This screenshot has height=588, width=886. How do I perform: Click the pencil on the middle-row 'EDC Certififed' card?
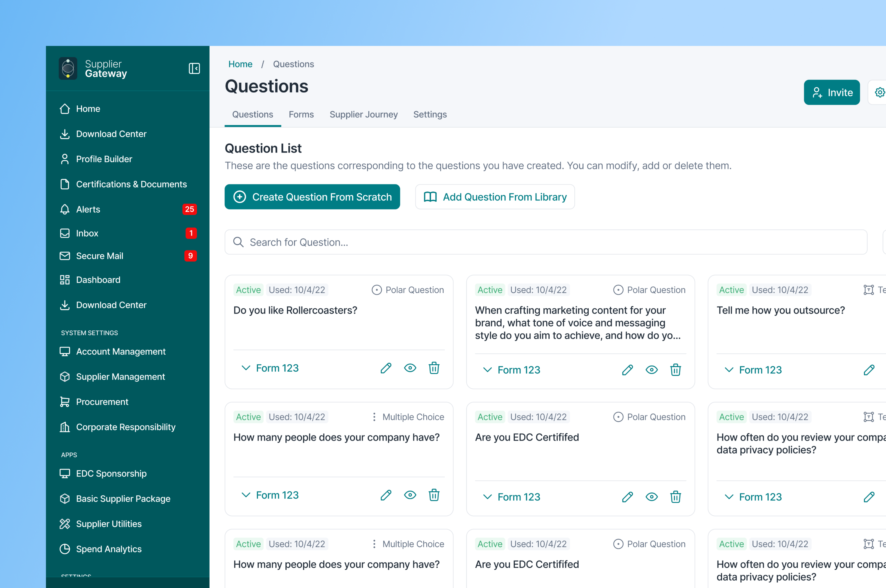tap(628, 497)
